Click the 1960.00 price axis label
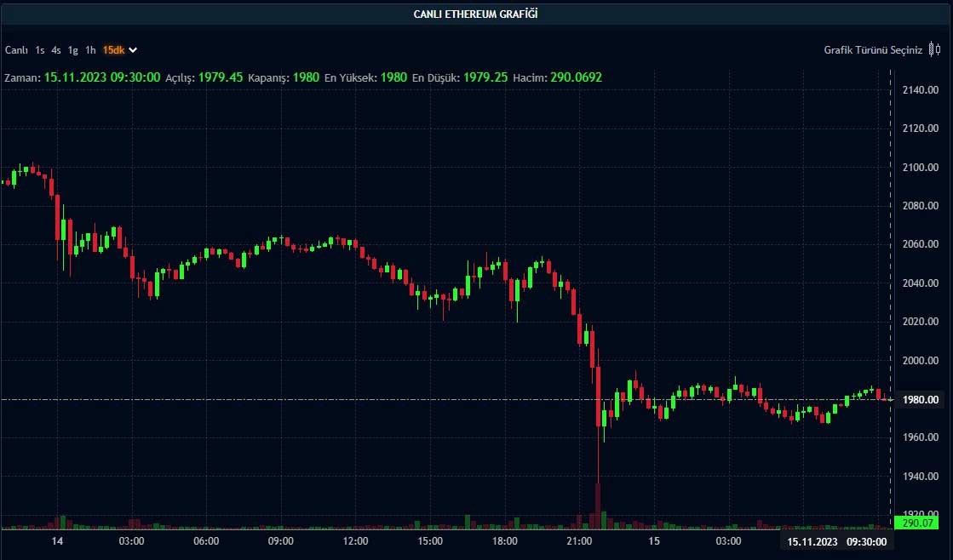 pyautogui.click(x=920, y=437)
